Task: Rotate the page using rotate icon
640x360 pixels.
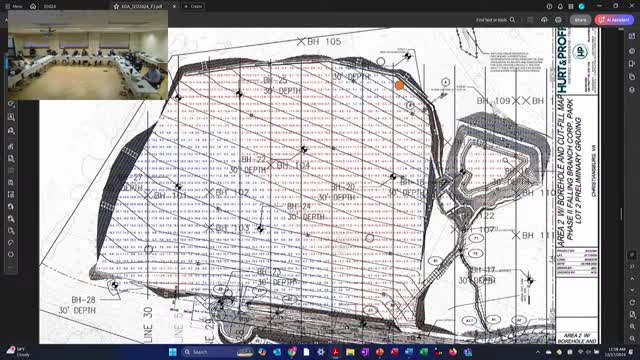Action: tap(632, 302)
